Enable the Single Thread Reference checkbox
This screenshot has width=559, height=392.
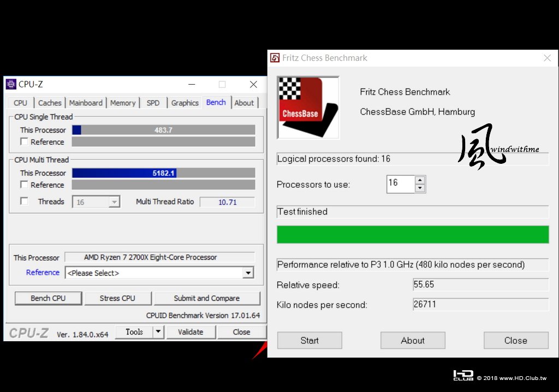pyautogui.click(x=24, y=141)
